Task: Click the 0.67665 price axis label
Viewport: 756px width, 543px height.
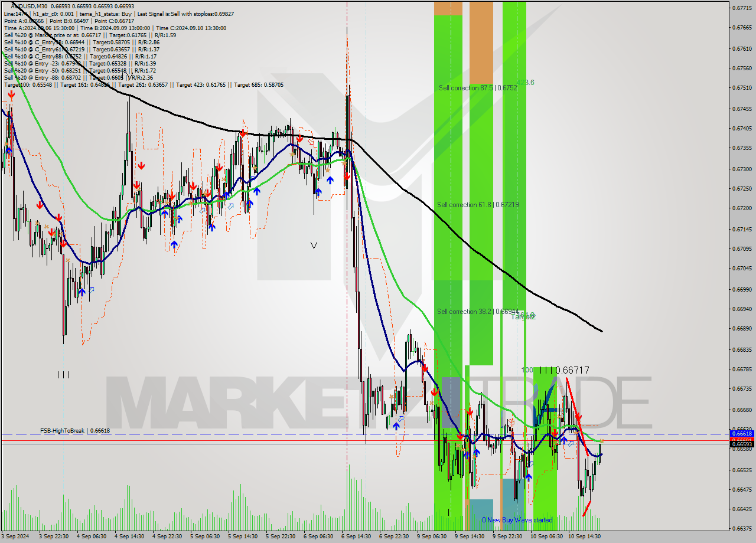Action: [x=742, y=28]
